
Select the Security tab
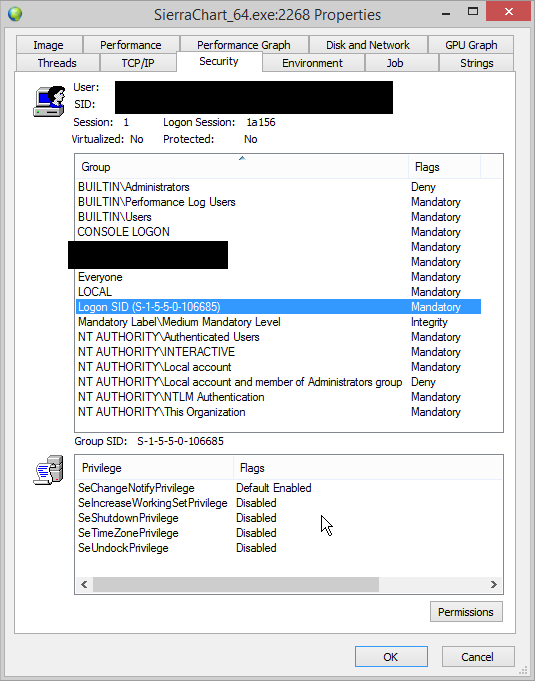click(x=219, y=61)
